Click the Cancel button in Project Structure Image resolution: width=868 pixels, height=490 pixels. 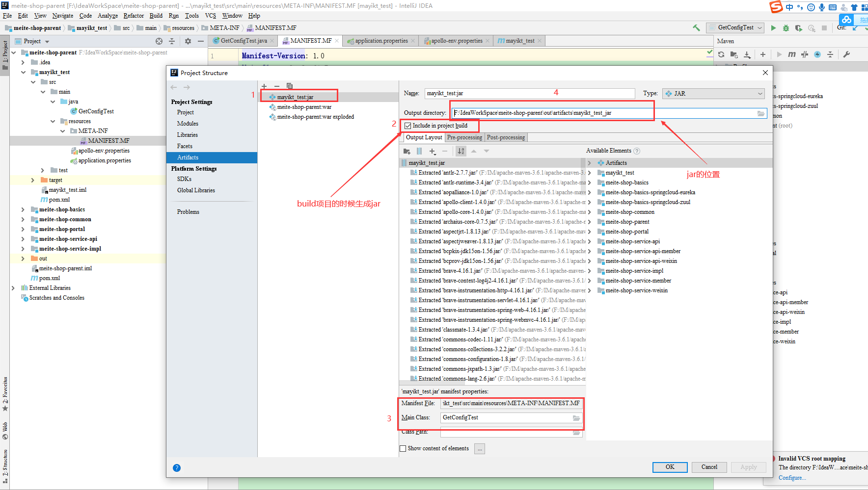[x=709, y=467]
